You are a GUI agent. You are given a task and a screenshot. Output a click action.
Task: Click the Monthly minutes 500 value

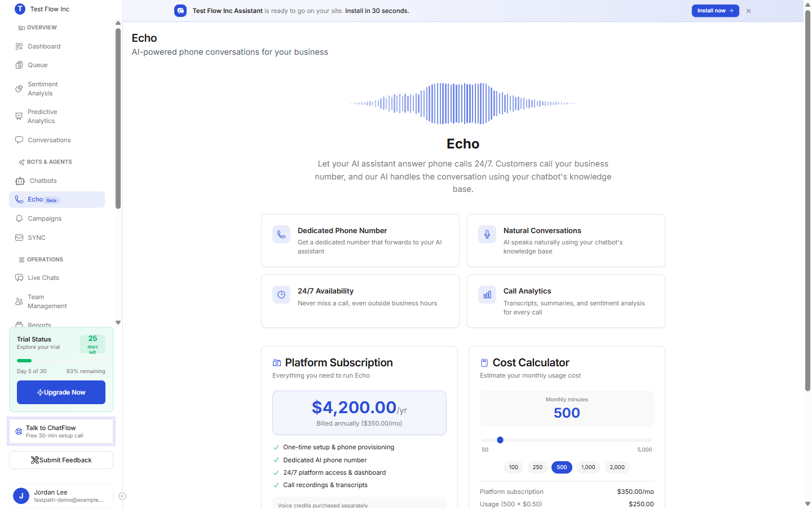pos(567,413)
